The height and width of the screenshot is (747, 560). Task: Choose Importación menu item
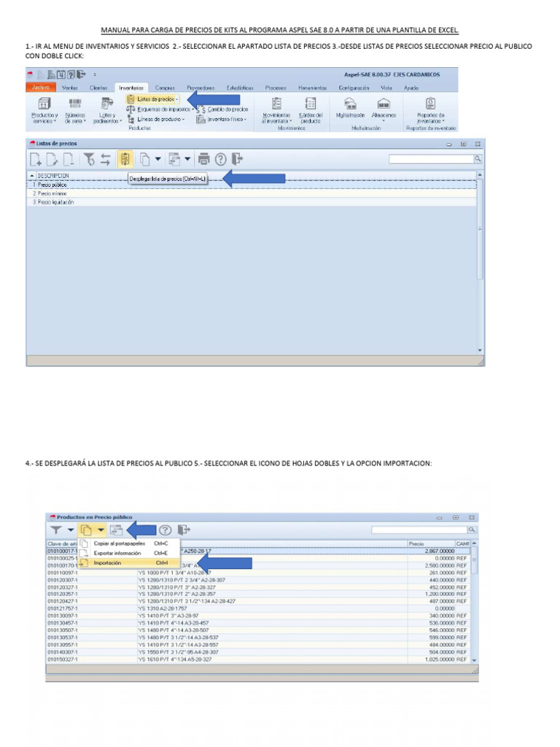coord(129,562)
